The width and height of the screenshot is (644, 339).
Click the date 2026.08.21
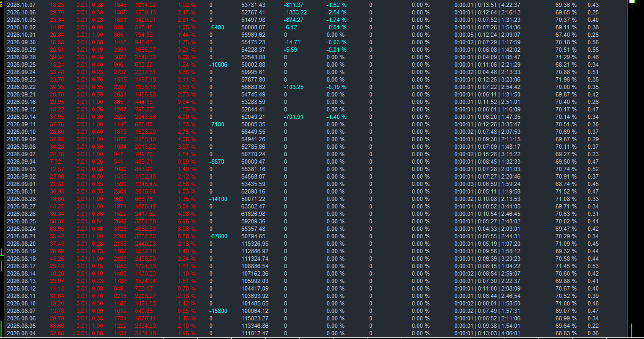[x=21, y=236]
